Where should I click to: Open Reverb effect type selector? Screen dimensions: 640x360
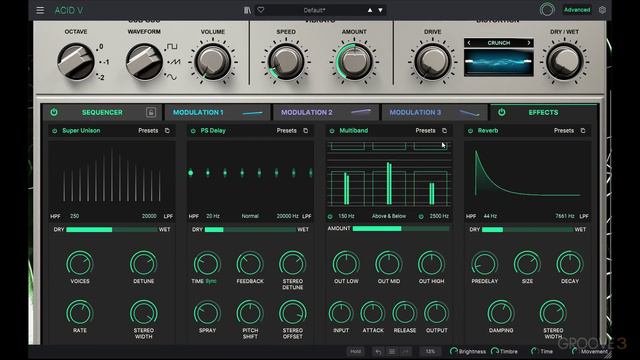tap(488, 131)
